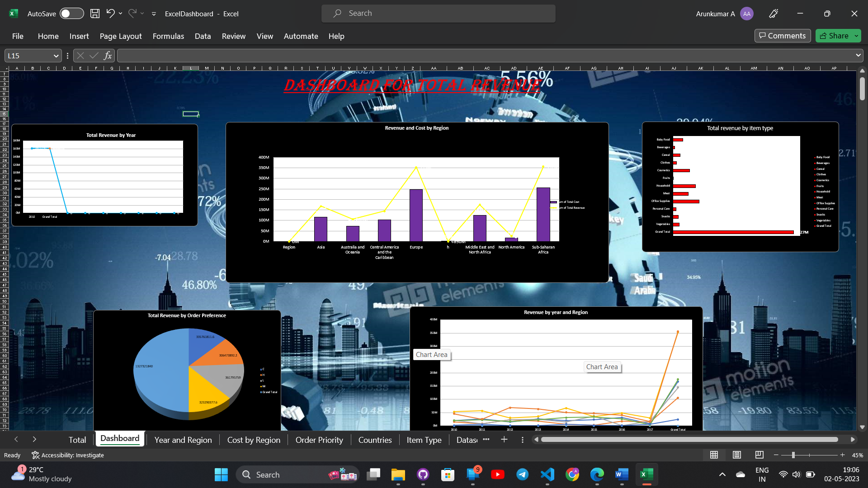
Task: Click the pen drawing mode icon
Action: [774, 14]
